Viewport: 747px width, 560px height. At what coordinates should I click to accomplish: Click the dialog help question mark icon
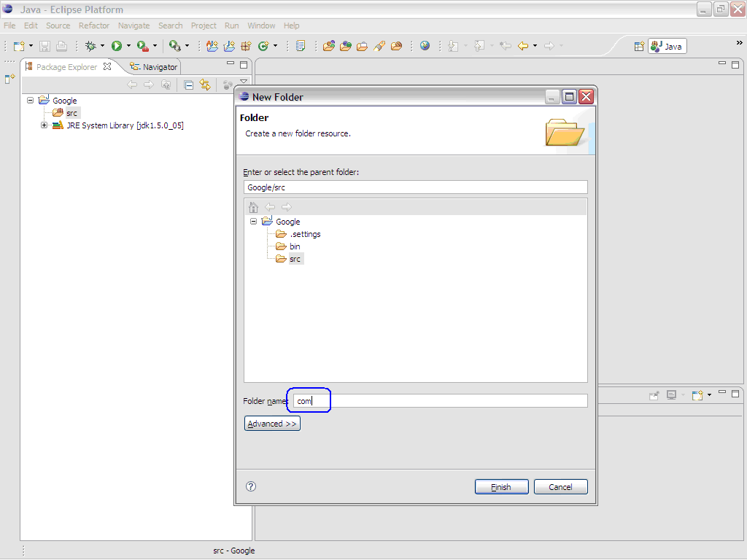(251, 486)
